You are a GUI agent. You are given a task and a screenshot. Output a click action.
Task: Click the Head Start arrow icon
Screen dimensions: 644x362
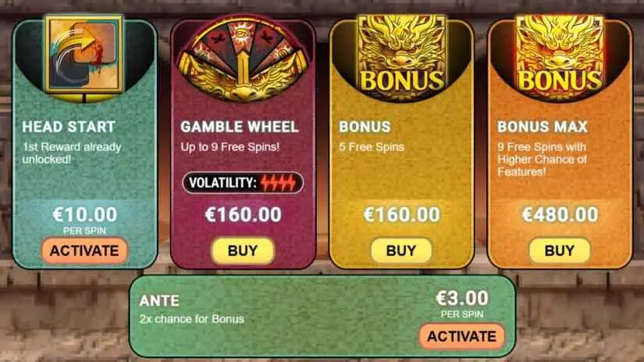(x=84, y=54)
